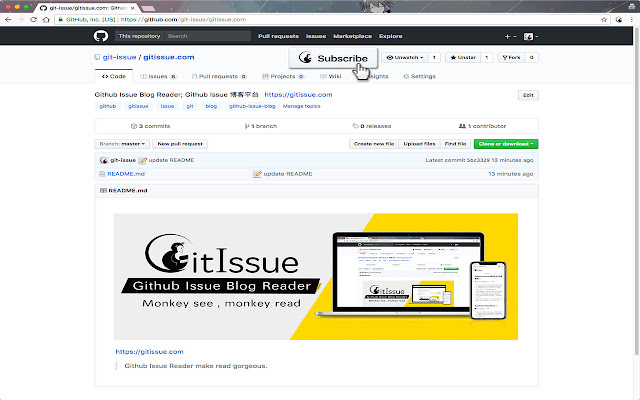Open Clone or download dropdown

coord(506,144)
